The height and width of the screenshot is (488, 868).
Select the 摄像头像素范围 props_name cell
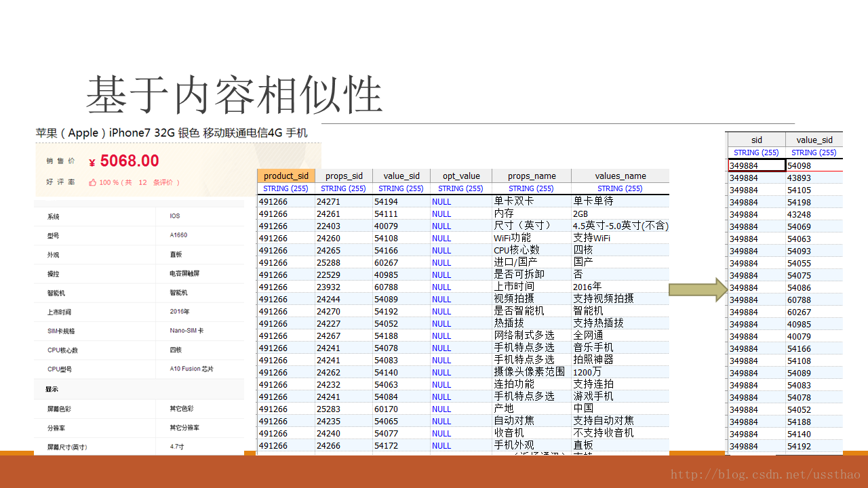tap(532, 372)
